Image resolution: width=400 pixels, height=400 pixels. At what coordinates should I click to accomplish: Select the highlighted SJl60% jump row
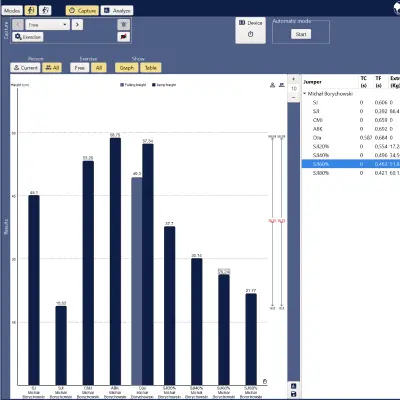click(x=351, y=164)
